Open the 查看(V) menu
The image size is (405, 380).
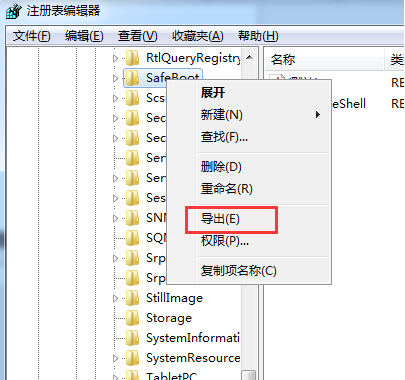(x=137, y=36)
